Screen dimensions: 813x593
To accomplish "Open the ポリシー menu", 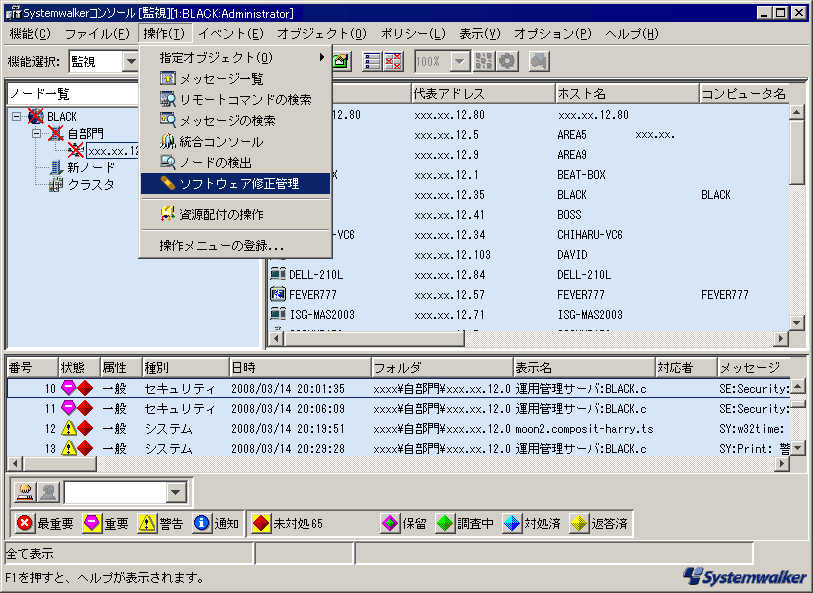I will tap(413, 34).
